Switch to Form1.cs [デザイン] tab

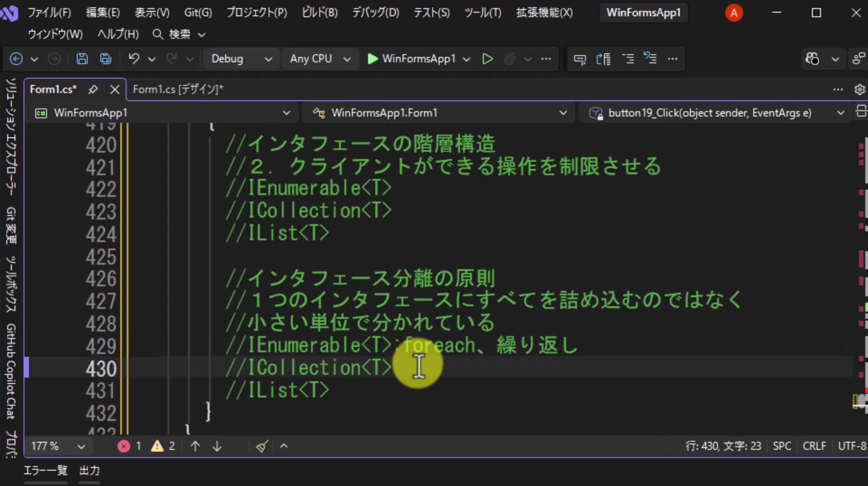click(x=178, y=89)
